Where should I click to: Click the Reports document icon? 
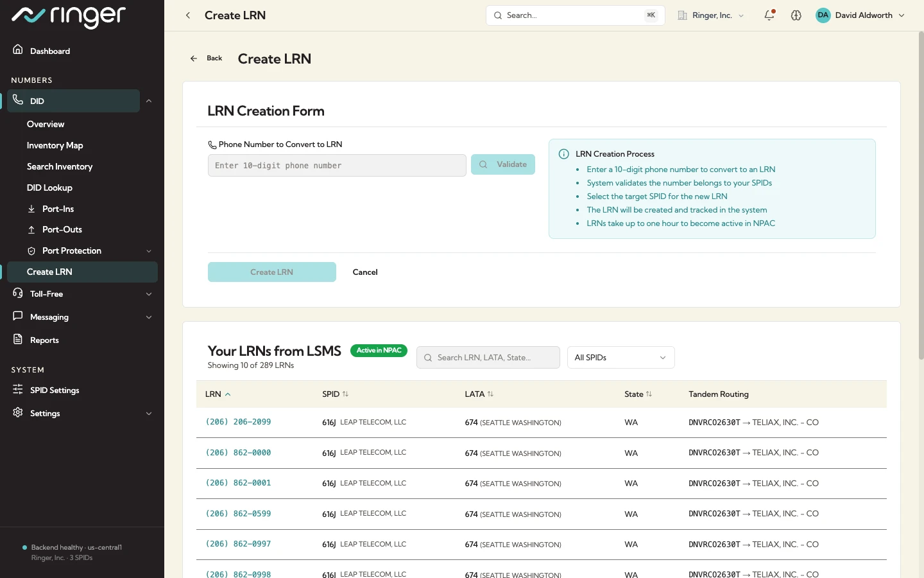tap(18, 339)
